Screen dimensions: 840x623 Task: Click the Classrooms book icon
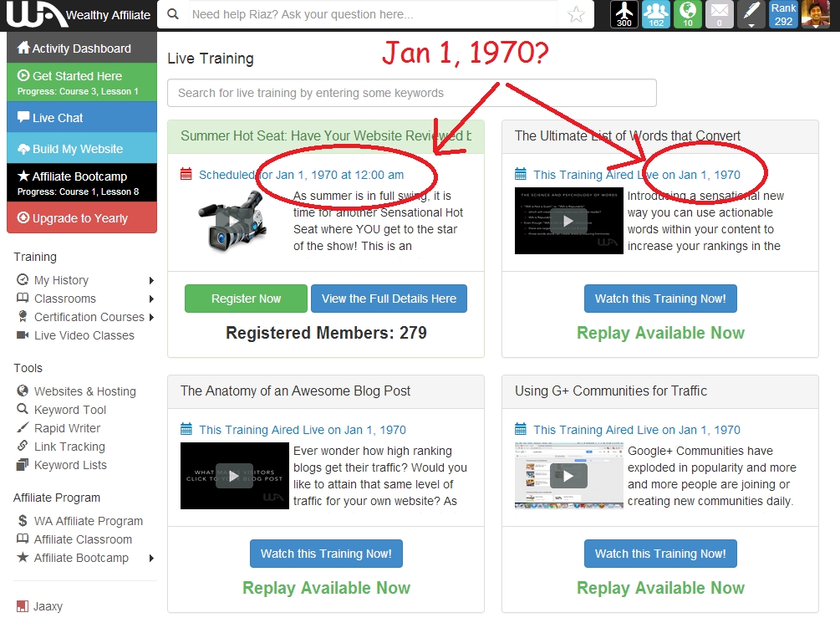[x=23, y=298]
